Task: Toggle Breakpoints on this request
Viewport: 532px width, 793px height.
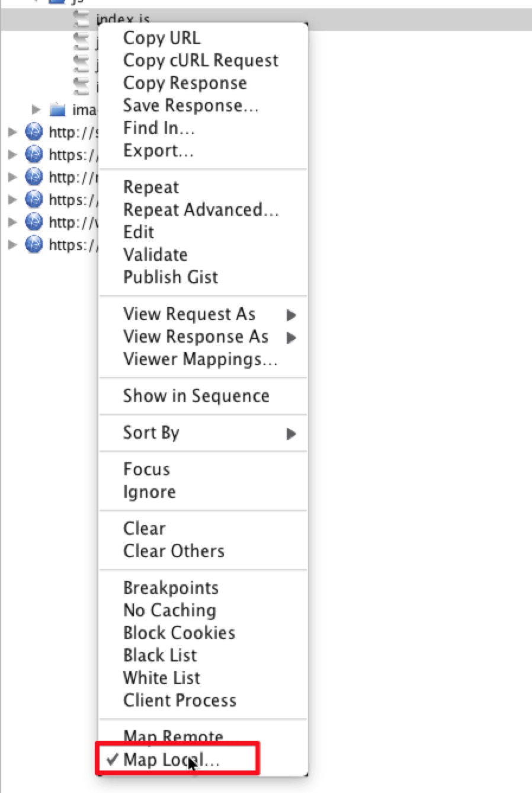Action: [x=171, y=587]
